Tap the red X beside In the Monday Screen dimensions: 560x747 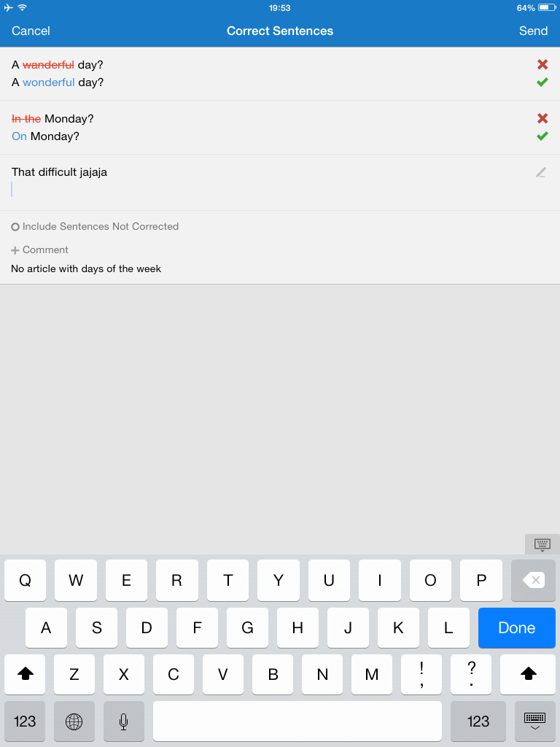point(542,118)
